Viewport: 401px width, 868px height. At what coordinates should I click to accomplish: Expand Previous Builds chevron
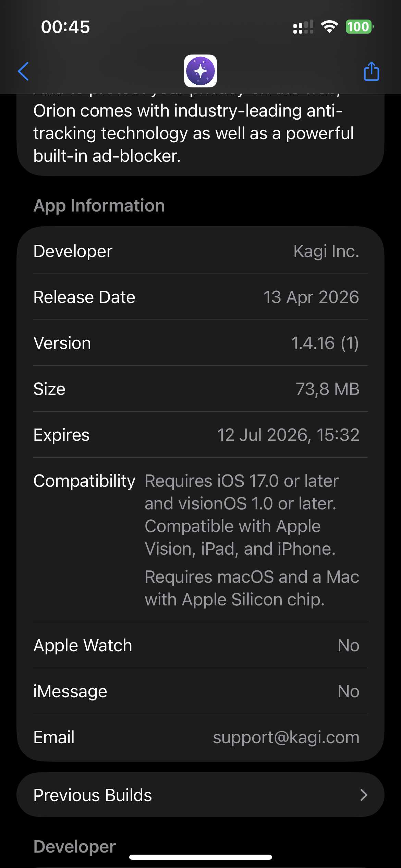(364, 795)
